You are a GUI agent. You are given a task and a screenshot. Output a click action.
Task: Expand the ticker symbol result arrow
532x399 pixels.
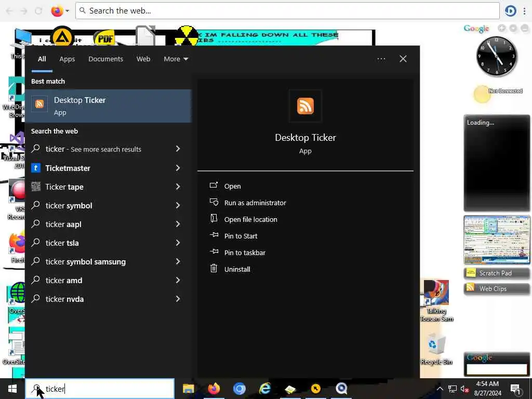(x=178, y=205)
